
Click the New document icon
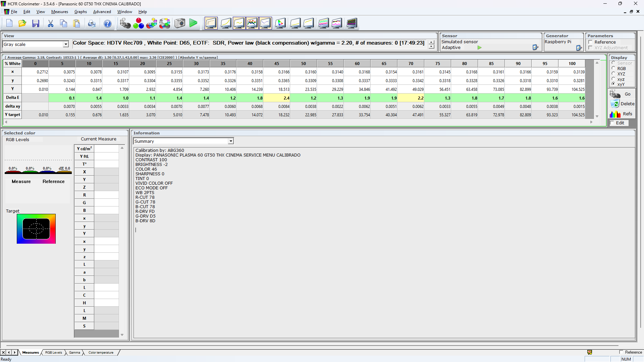[x=9, y=23]
